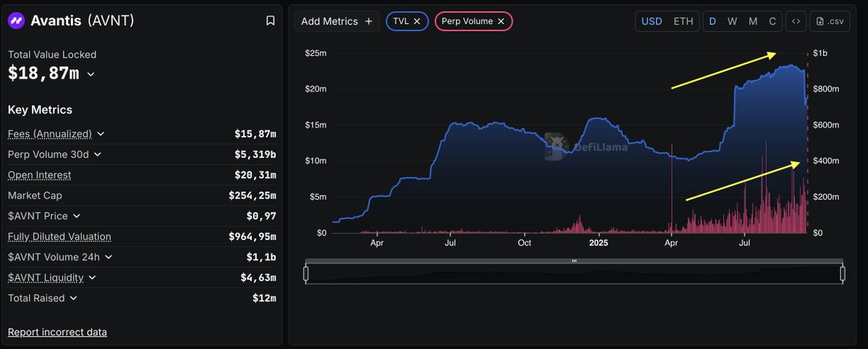Expand Total Raised details
Viewport: 868px width, 349px height.
(x=73, y=298)
